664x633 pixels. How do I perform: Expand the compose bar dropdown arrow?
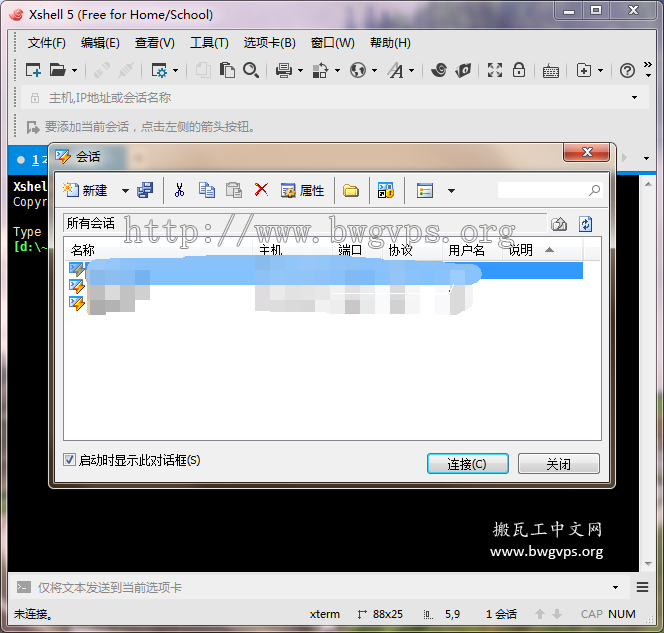pos(615,587)
